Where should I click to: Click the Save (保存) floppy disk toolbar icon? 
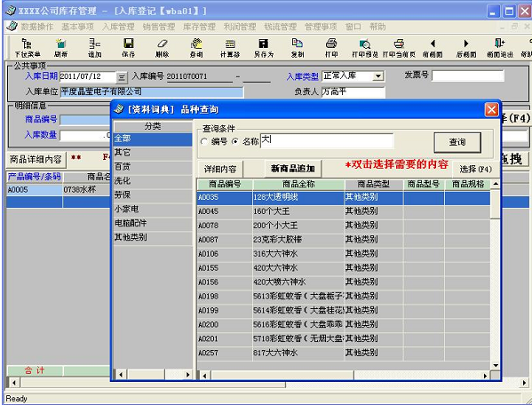[128, 44]
